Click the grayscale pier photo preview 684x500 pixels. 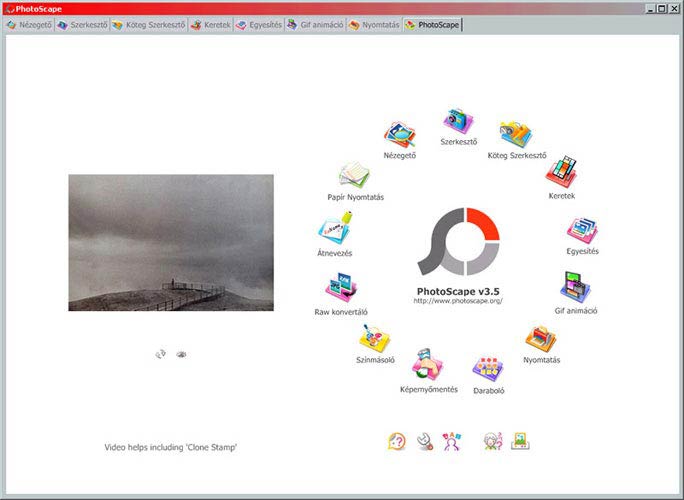pos(171,243)
